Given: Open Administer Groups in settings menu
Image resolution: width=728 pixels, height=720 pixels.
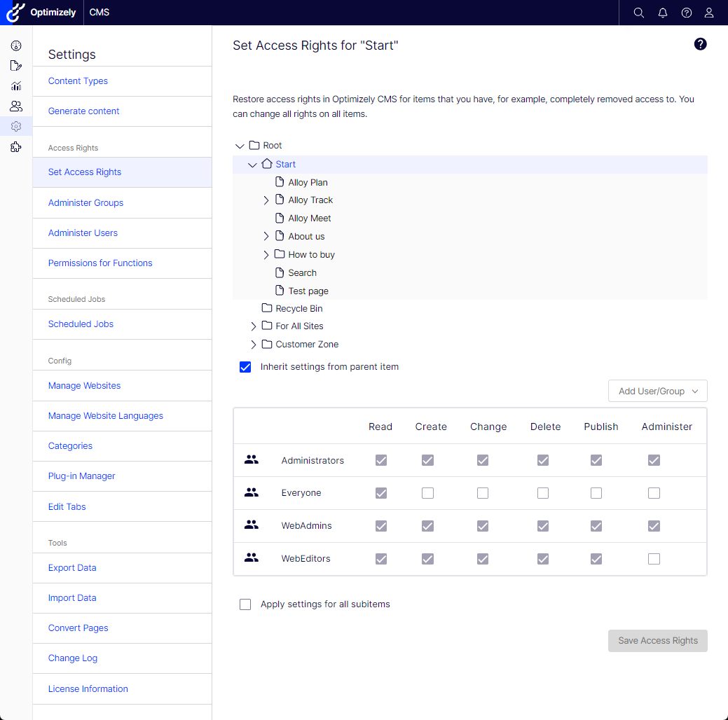Looking at the screenshot, I should (x=86, y=203).
